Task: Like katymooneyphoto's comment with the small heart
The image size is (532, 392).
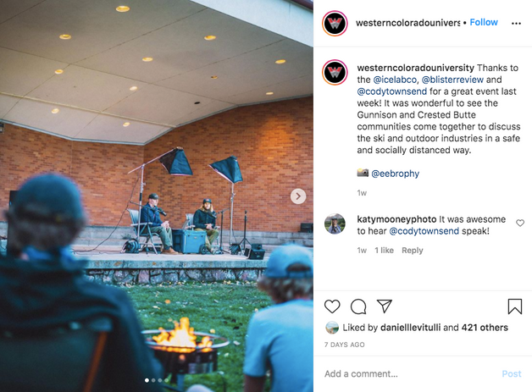Action: 520,223
